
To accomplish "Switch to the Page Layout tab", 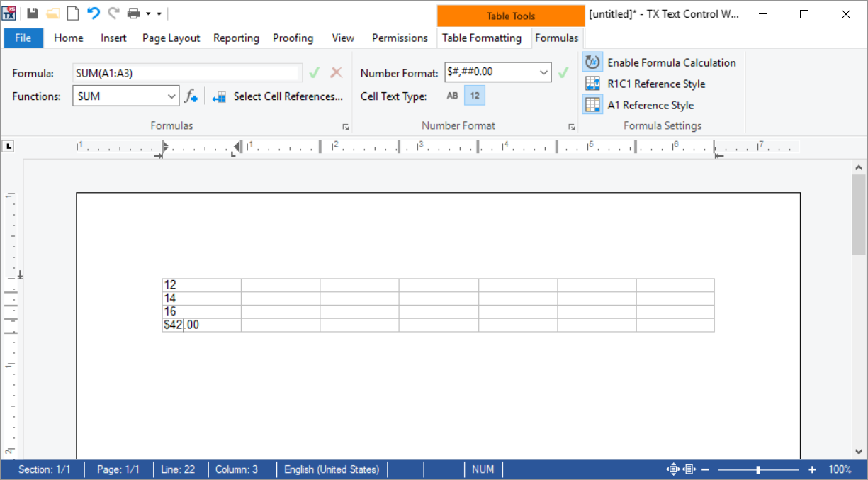I will tap(171, 38).
